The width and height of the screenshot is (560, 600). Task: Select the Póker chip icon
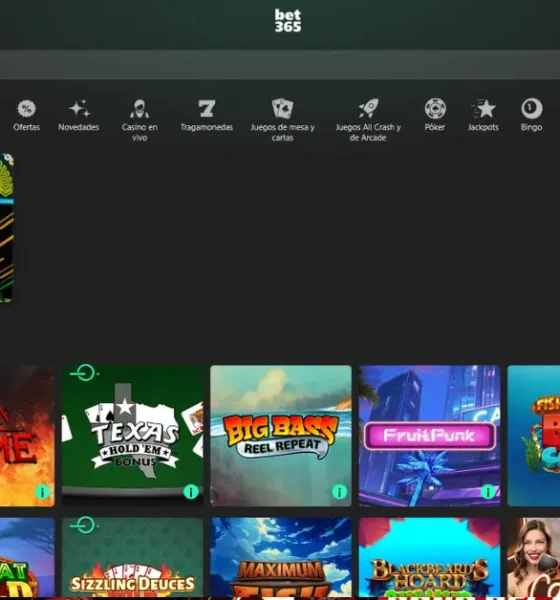click(435, 109)
